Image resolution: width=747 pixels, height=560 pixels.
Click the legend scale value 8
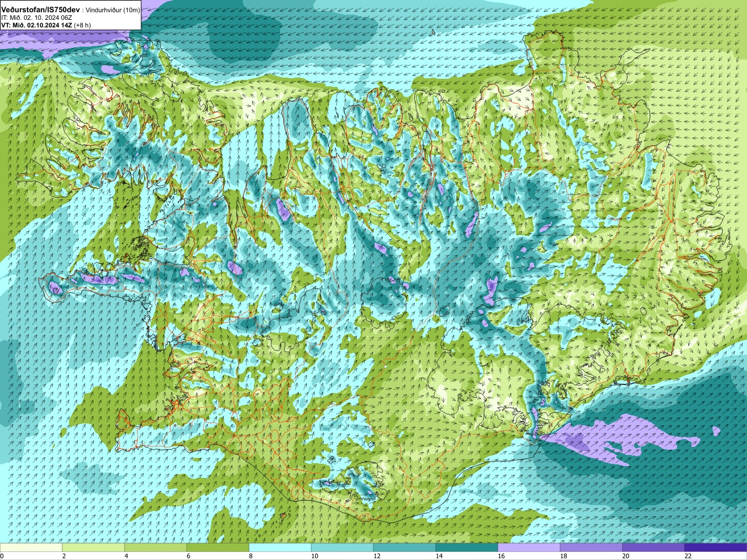click(251, 556)
